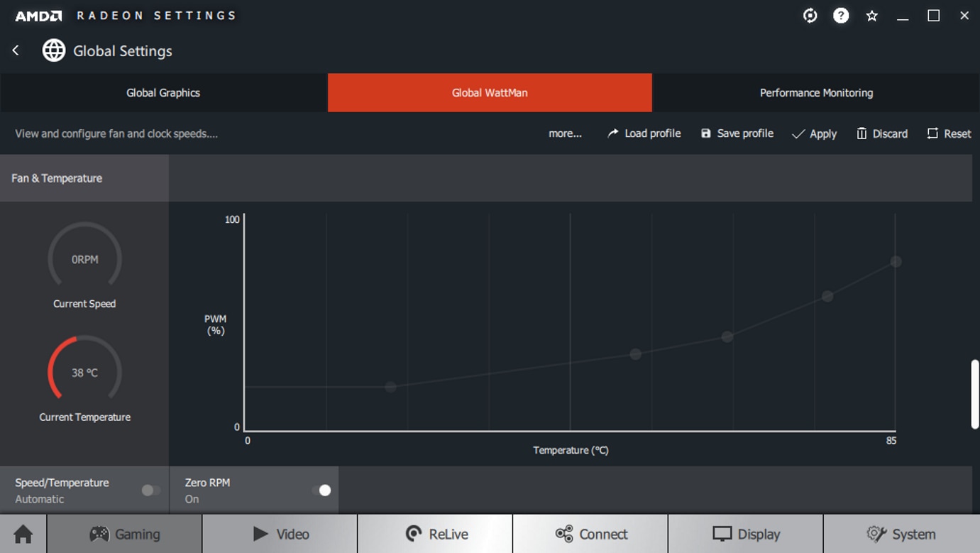This screenshot has height=553, width=980.
Task: Click the Current Speed label
Action: pyautogui.click(x=84, y=304)
